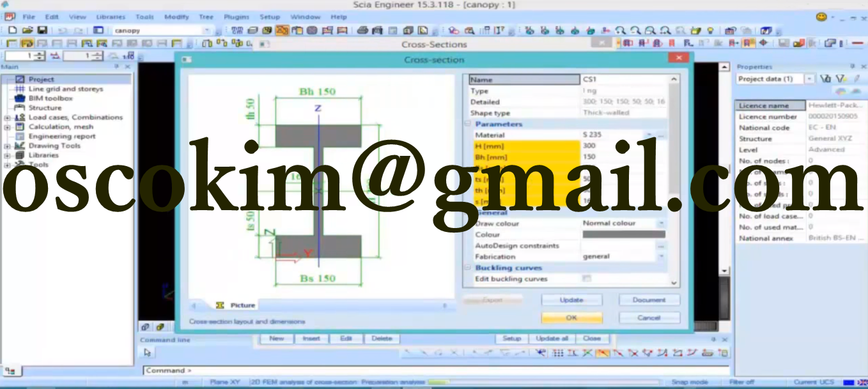The width and height of the screenshot is (868, 389).
Task: Click the Undo arrow icon
Action: pyautogui.click(x=62, y=30)
